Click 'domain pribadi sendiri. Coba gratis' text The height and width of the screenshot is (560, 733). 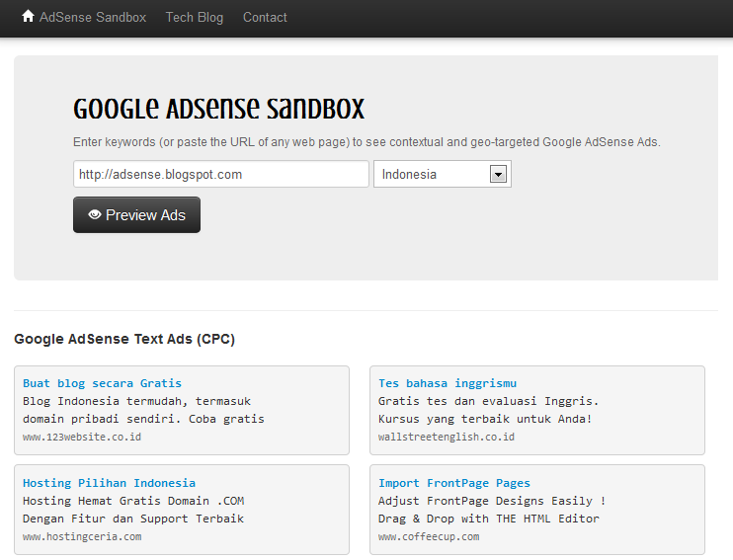click(x=143, y=419)
